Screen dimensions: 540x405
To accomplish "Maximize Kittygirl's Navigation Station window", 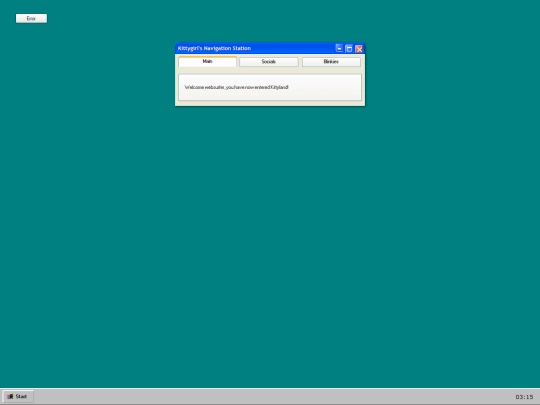I will pos(349,49).
